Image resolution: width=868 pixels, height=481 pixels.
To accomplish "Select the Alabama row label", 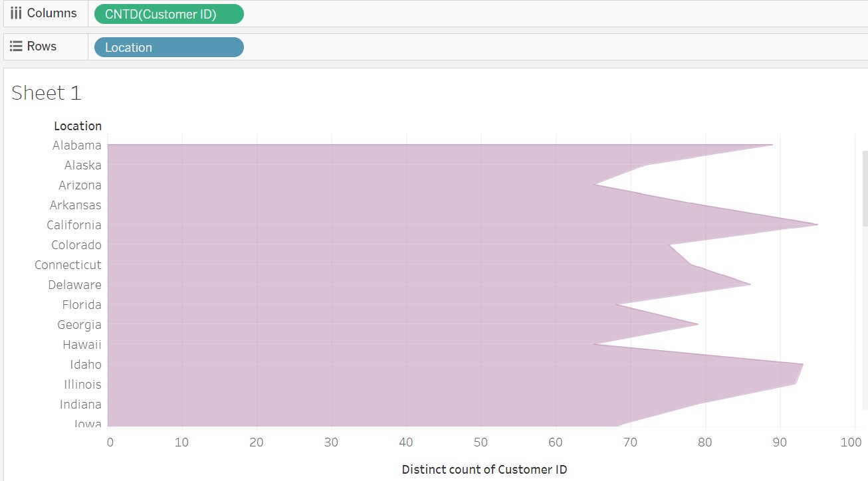I will (x=77, y=145).
